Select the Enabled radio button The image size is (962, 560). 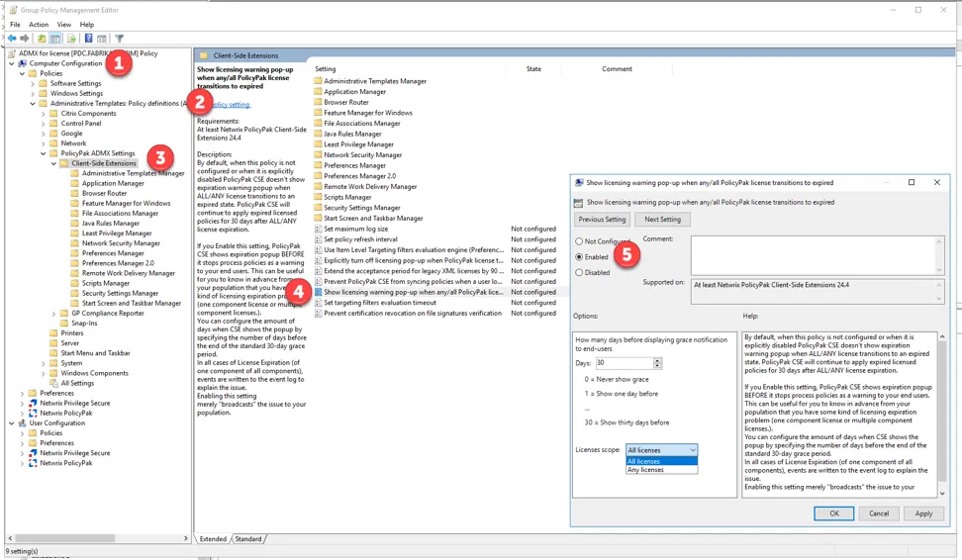pos(580,256)
